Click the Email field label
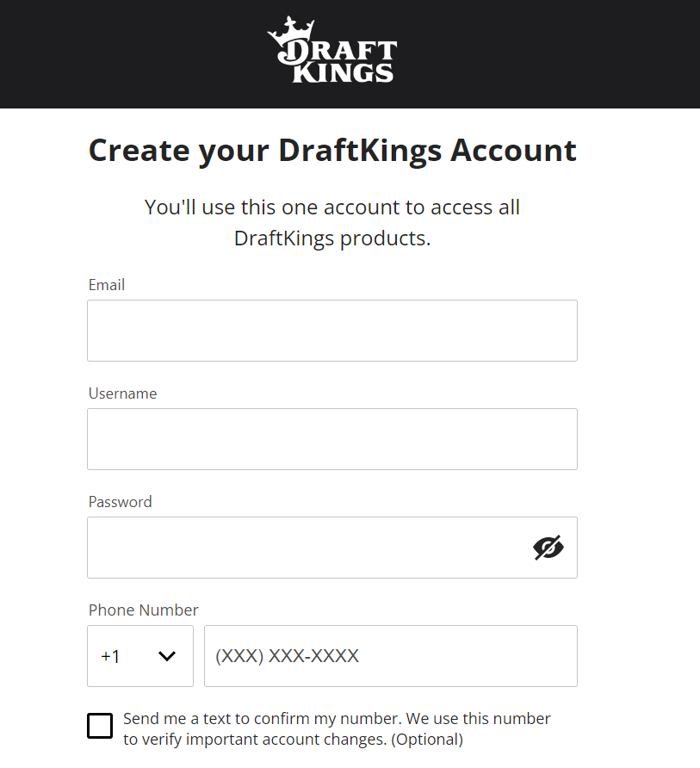The width and height of the screenshot is (700, 768). coord(106,285)
